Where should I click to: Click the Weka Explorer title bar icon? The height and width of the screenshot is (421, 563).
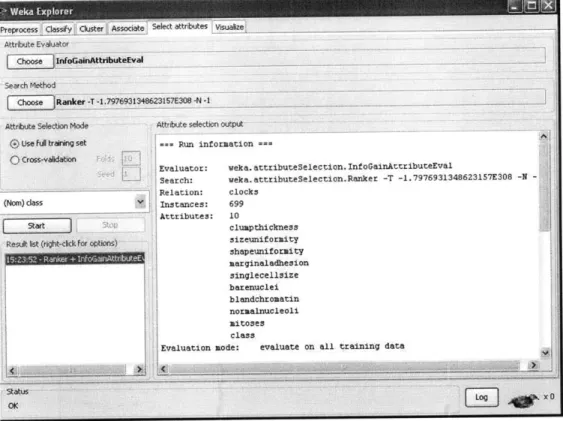click(3, 11)
